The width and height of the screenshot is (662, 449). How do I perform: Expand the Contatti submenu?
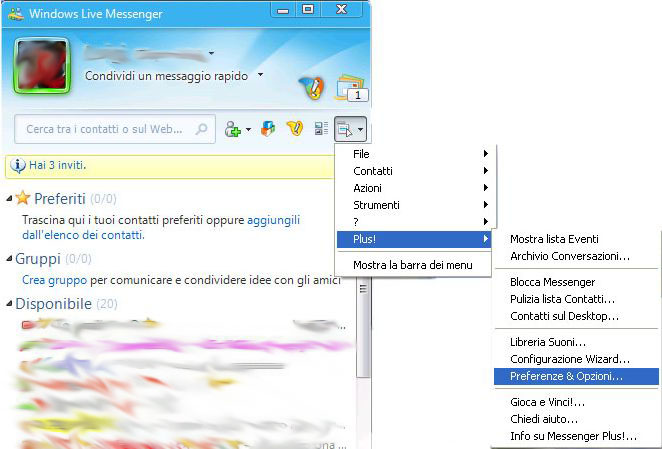click(414, 171)
